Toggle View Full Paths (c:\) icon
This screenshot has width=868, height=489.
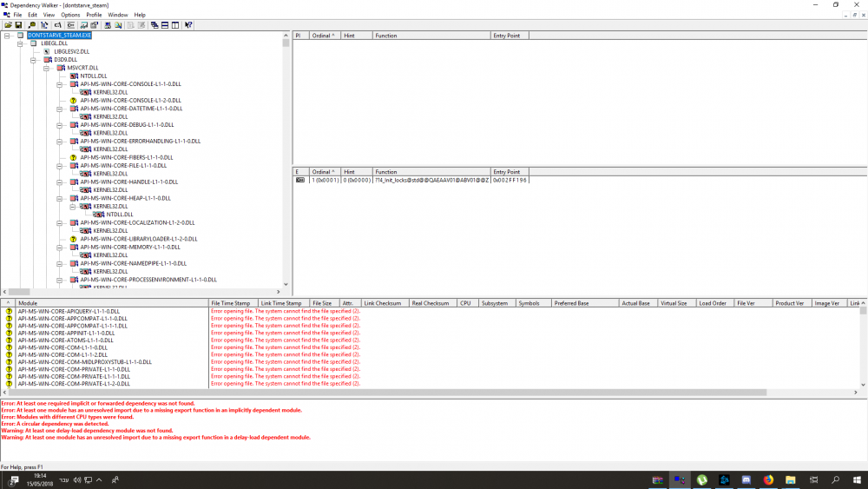point(57,25)
